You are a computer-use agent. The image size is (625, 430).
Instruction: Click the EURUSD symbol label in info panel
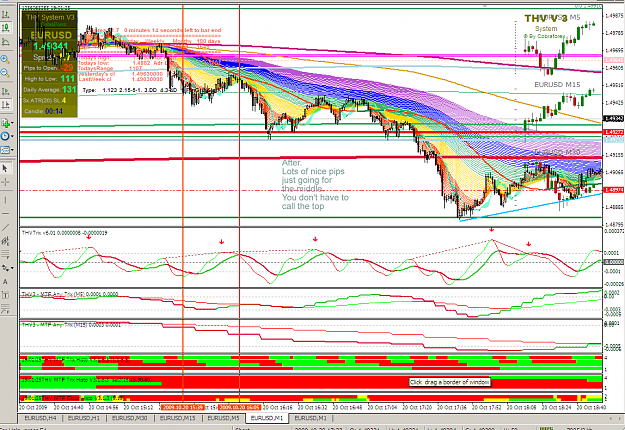51,35
